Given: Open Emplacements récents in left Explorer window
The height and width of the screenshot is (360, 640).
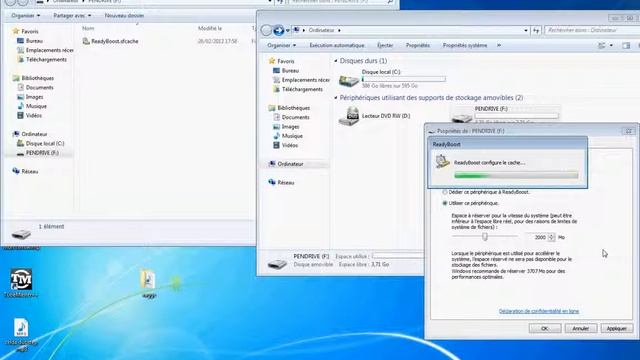Looking at the screenshot, I should coord(45,50).
